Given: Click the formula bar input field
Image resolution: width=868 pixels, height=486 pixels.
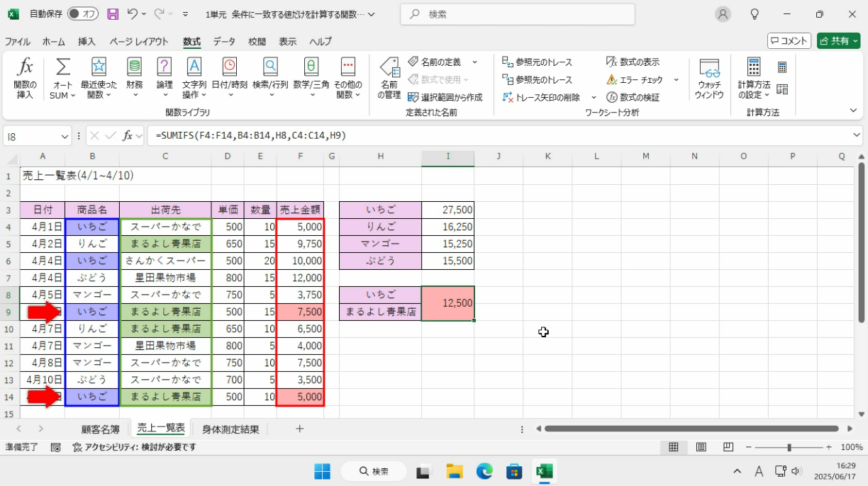Looking at the screenshot, I should pyautogui.click(x=499, y=135).
